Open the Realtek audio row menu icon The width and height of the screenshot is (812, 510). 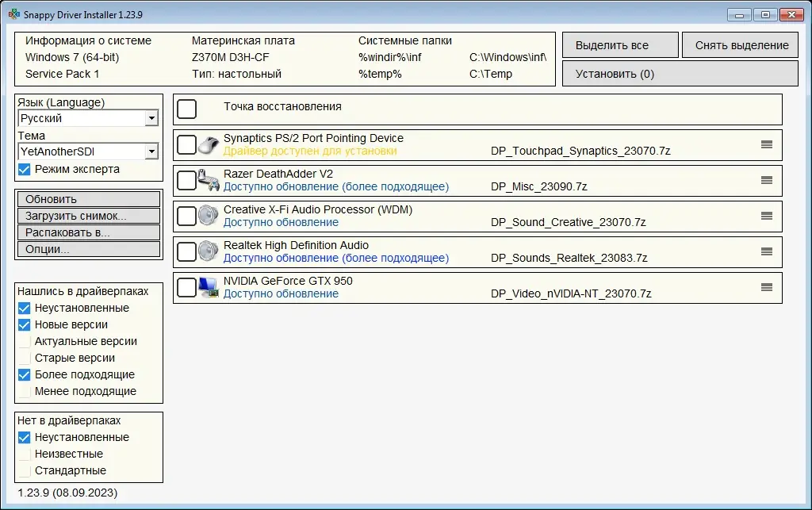point(767,251)
